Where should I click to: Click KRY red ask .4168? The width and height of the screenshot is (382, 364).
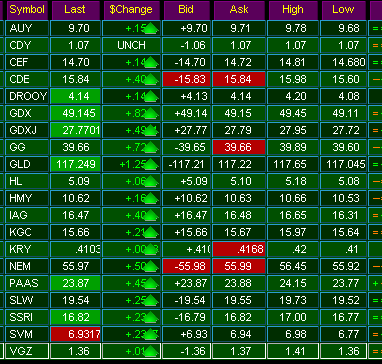click(x=239, y=249)
